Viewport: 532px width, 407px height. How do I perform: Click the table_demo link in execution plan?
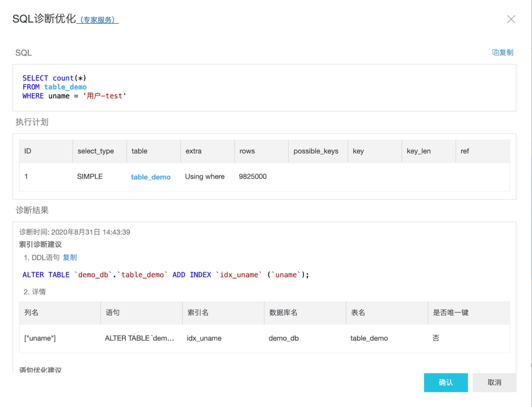click(x=151, y=177)
